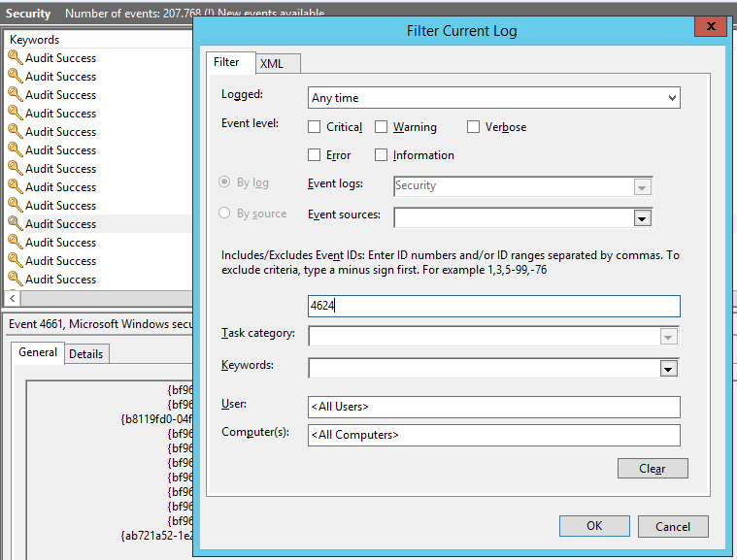Open the Details tab in event pane
Image resolution: width=737 pixels, height=560 pixels.
[x=85, y=354]
